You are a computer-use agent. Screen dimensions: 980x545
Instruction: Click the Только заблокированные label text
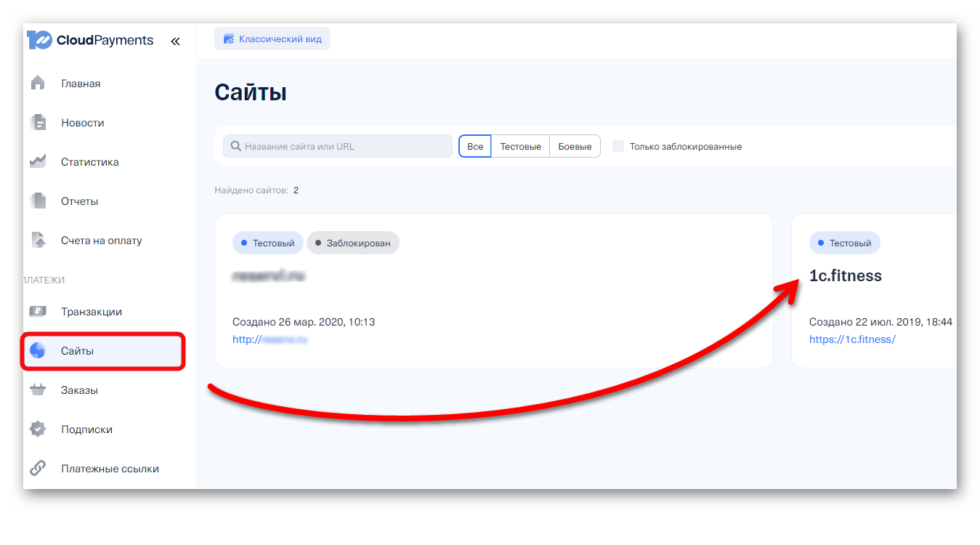pyautogui.click(x=686, y=146)
